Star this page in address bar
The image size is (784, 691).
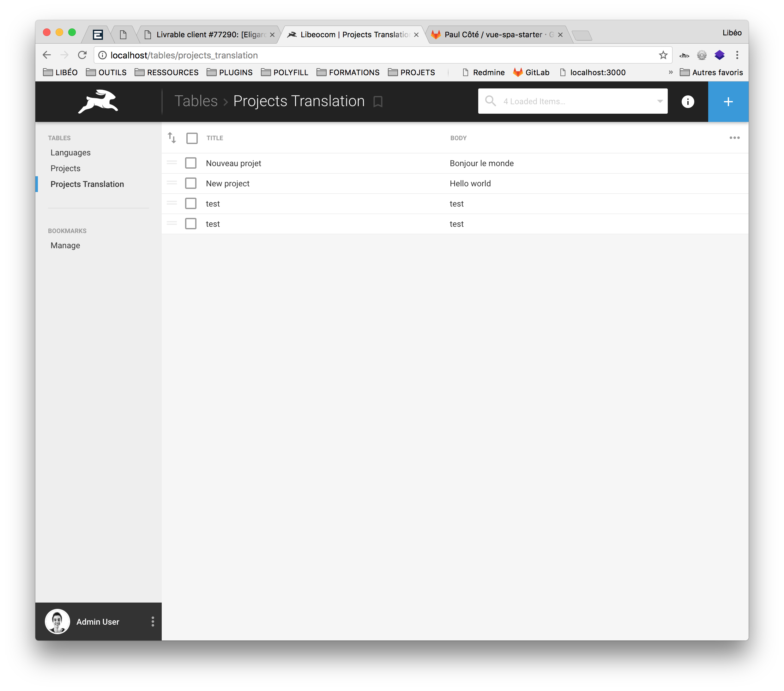pos(663,55)
